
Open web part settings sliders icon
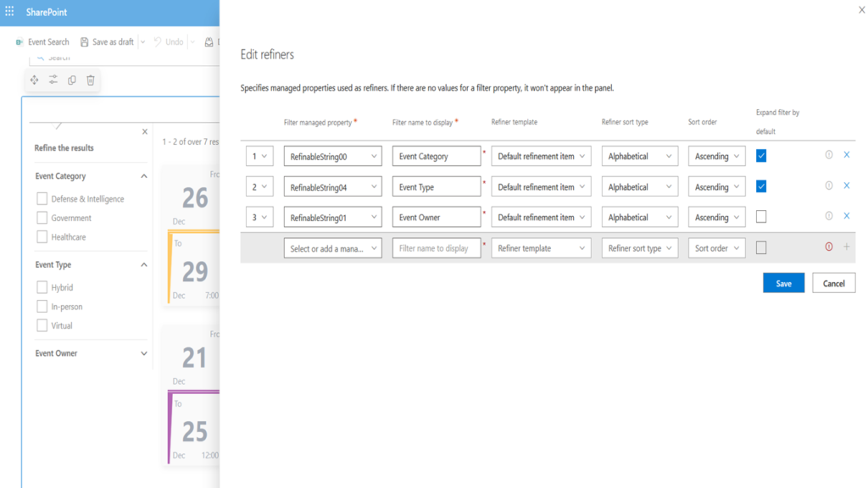tap(53, 80)
